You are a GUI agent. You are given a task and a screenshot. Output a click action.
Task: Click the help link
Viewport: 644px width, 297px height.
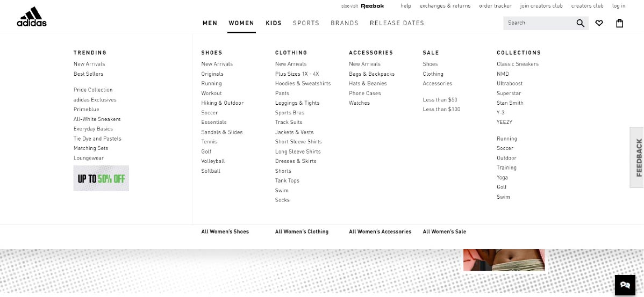(x=406, y=6)
